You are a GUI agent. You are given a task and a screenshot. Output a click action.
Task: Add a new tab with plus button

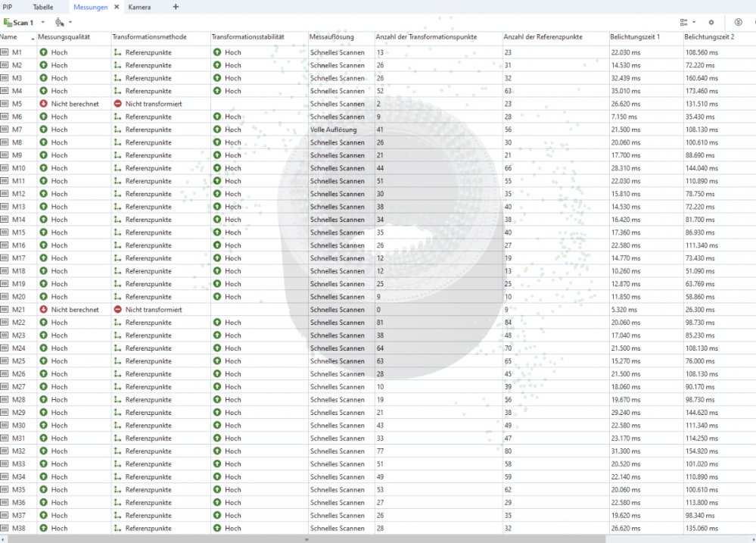point(176,7)
